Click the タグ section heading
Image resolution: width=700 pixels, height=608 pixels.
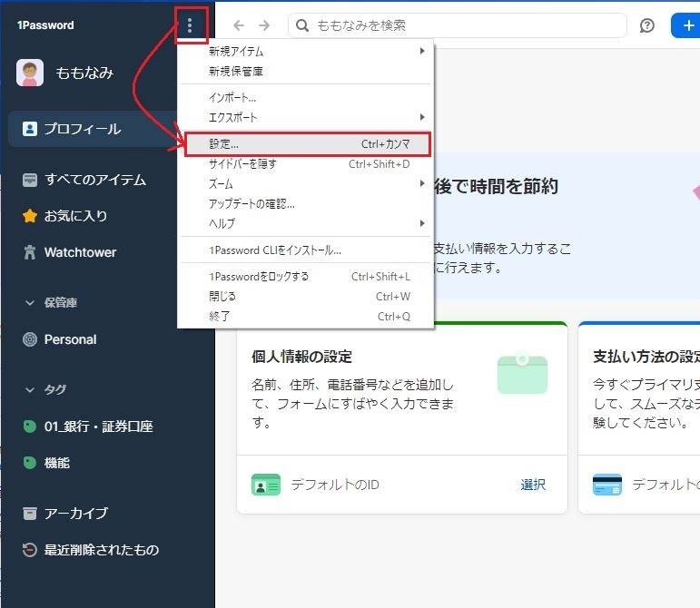pyautogui.click(x=54, y=390)
